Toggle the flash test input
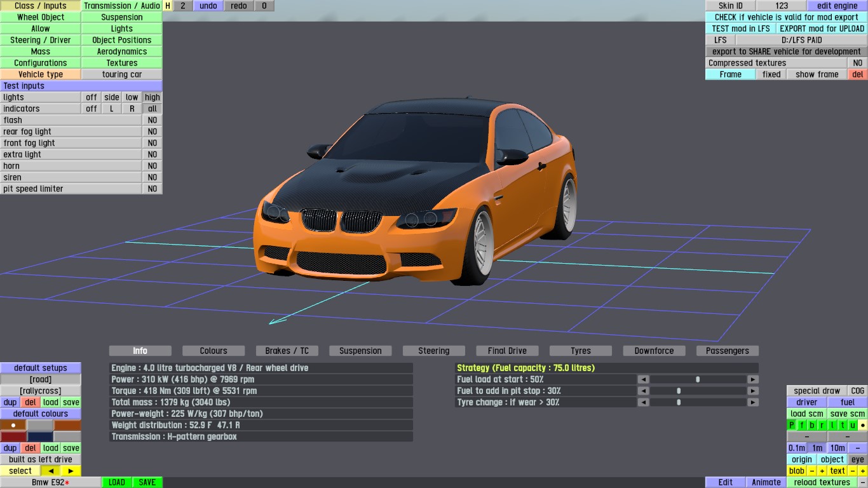This screenshot has width=868, height=488. click(153, 120)
